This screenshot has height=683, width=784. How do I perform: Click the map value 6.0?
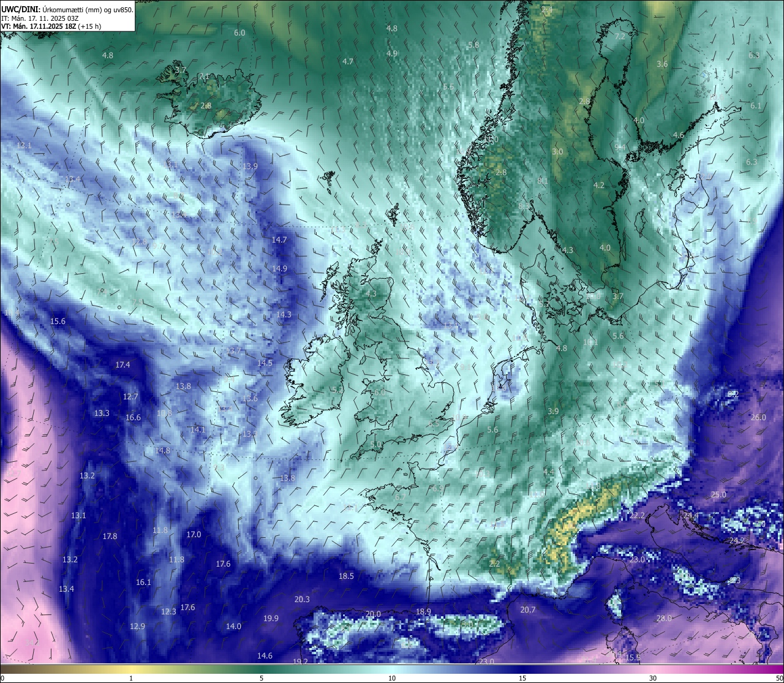coord(239,32)
